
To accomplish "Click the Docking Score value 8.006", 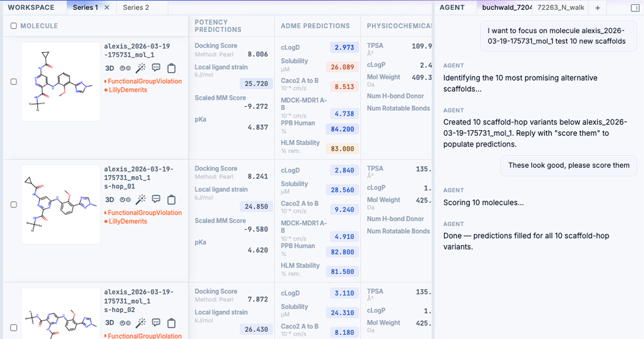I will coord(258,54).
